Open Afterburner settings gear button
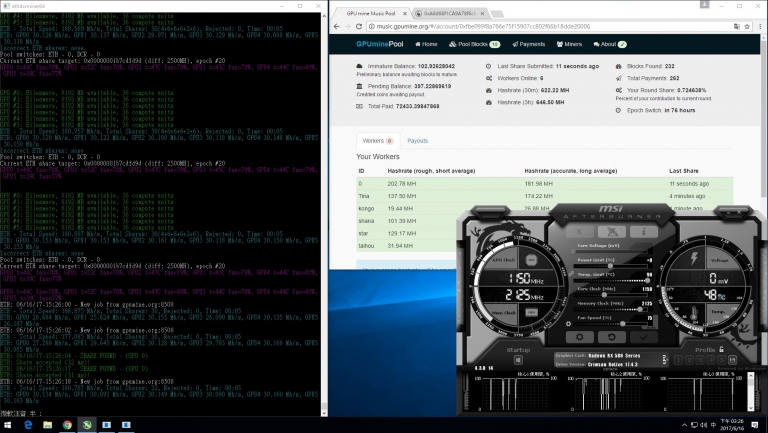The width and height of the screenshot is (768, 433). (579, 337)
